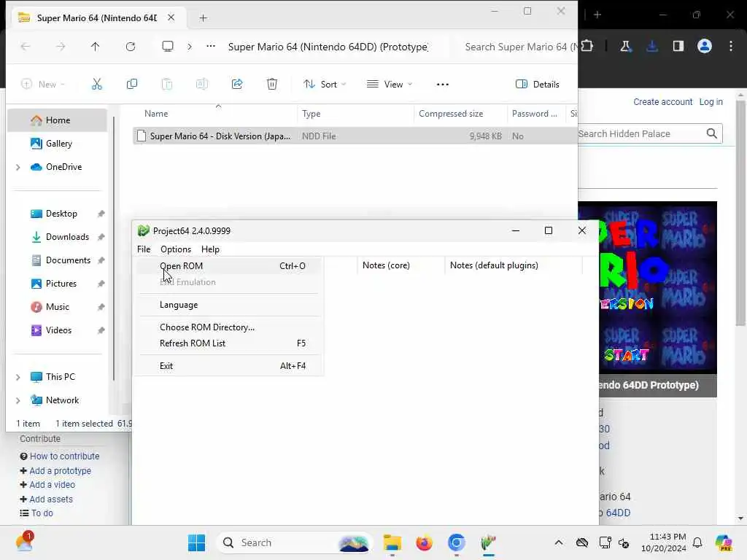Close the Super Mario 64 Explorer tab
This screenshot has width=747, height=560.
pos(171,17)
